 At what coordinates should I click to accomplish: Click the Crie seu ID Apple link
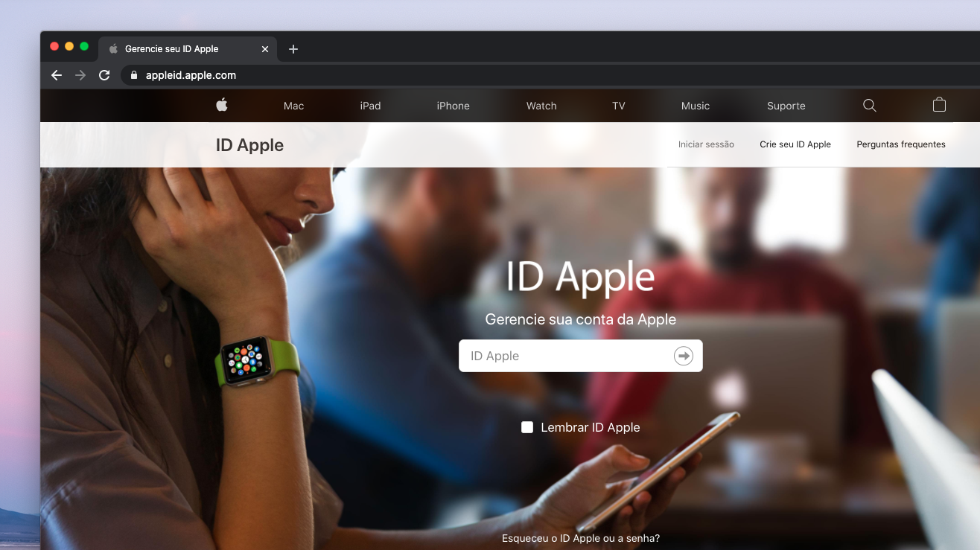(795, 144)
